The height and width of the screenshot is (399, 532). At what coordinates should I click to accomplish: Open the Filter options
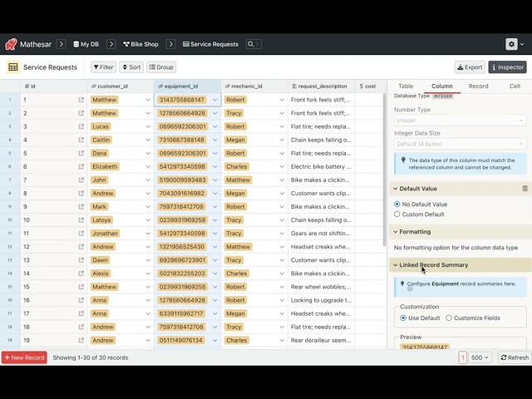(x=103, y=67)
